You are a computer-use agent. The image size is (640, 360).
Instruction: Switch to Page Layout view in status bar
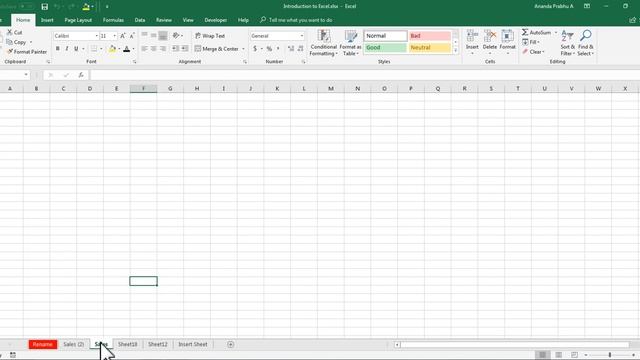[x=558, y=355]
